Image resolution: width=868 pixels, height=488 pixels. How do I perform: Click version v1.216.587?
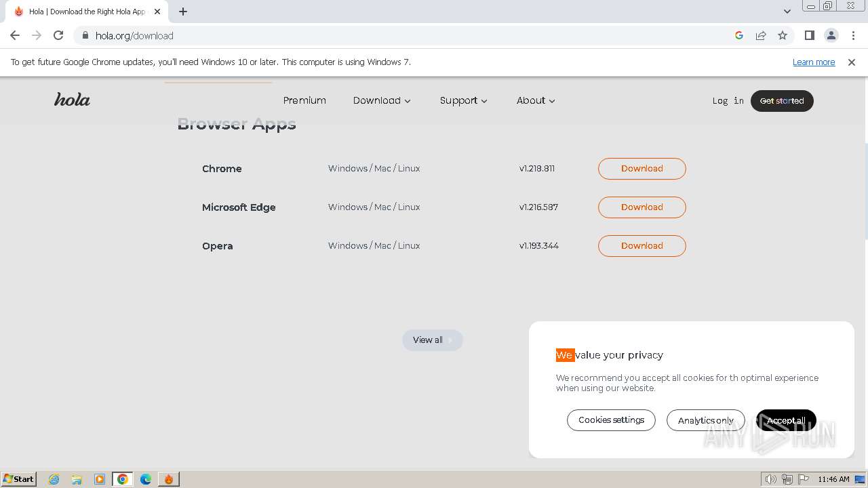tap(538, 207)
